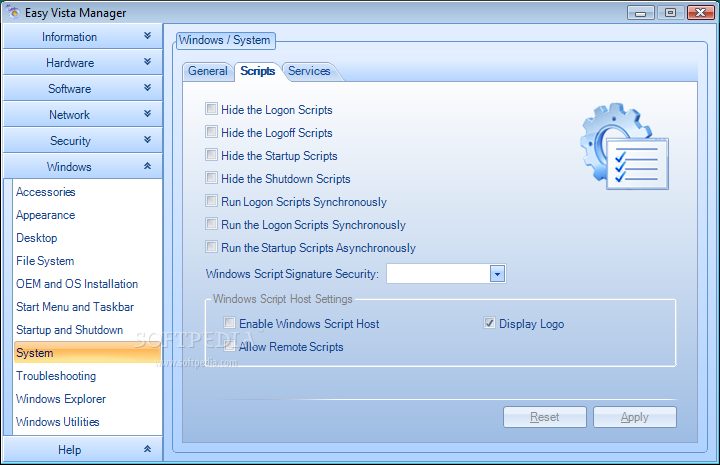The image size is (720, 465).
Task: Open Appearance in the Windows list
Action: [x=45, y=215]
